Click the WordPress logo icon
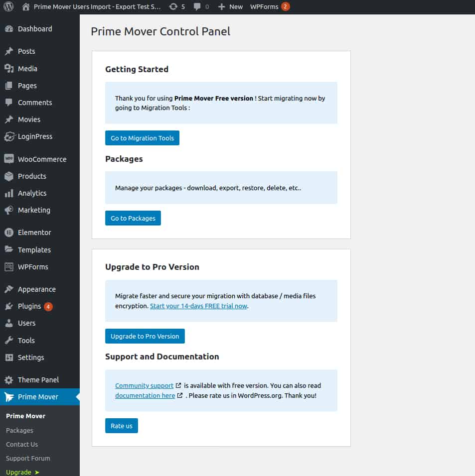This screenshot has height=476, width=475. tap(9, 6)
